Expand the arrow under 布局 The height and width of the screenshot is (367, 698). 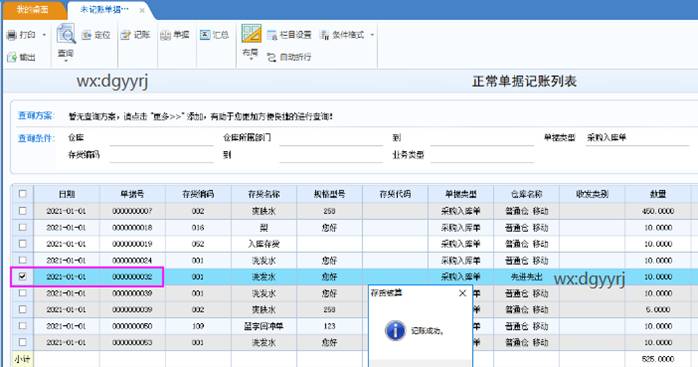pyautogui.click(x=251, y=59)
